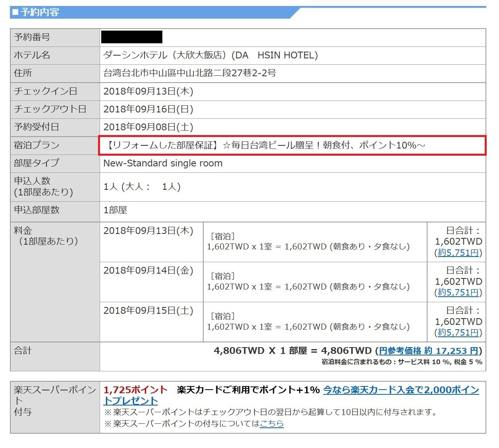
Task: Click check-in date 2018年09月13日(木) in チェックイン日 row
Action: tap(148, 91)
